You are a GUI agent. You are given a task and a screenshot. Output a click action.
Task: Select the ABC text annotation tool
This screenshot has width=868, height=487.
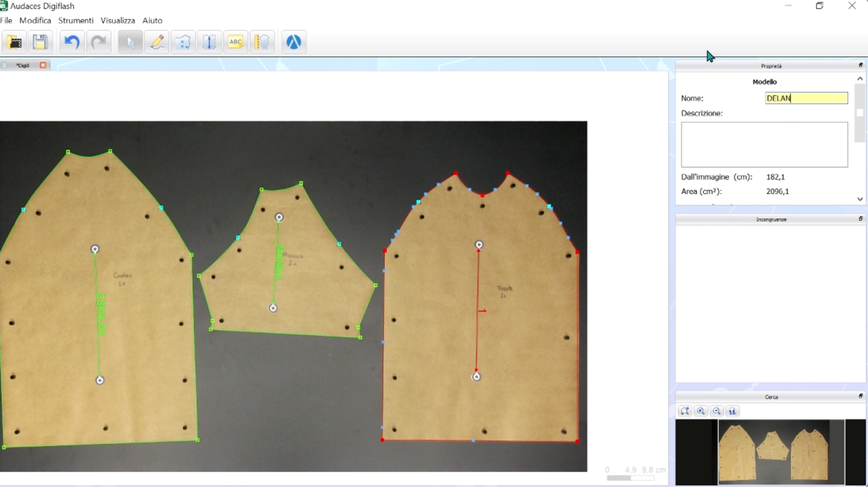pos(236,42)
